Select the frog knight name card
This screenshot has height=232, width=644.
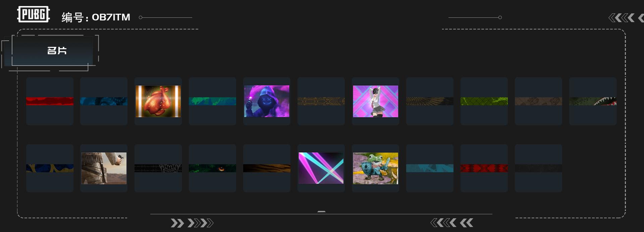[x=375, y=168]
